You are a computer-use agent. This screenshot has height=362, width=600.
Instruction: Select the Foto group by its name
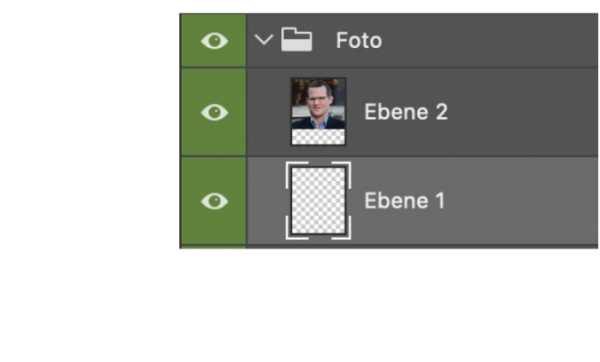pyautogui.click(x=359, y=40)
